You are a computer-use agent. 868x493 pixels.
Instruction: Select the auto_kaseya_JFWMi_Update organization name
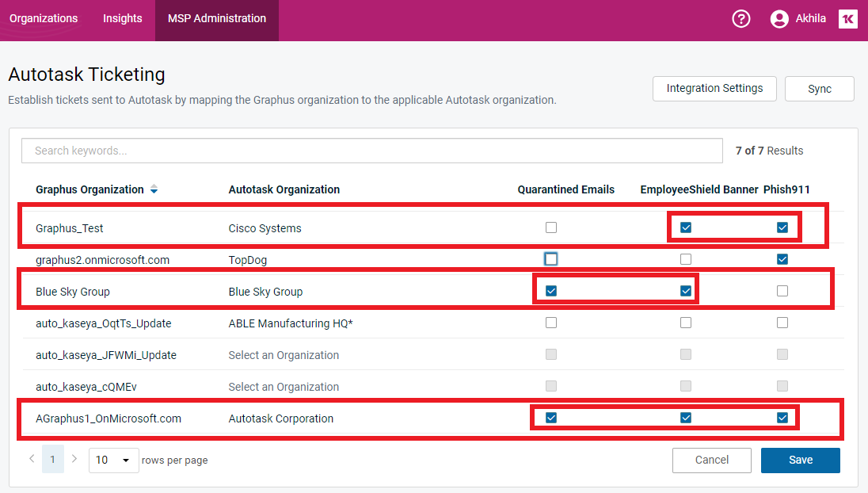(106, 355)
